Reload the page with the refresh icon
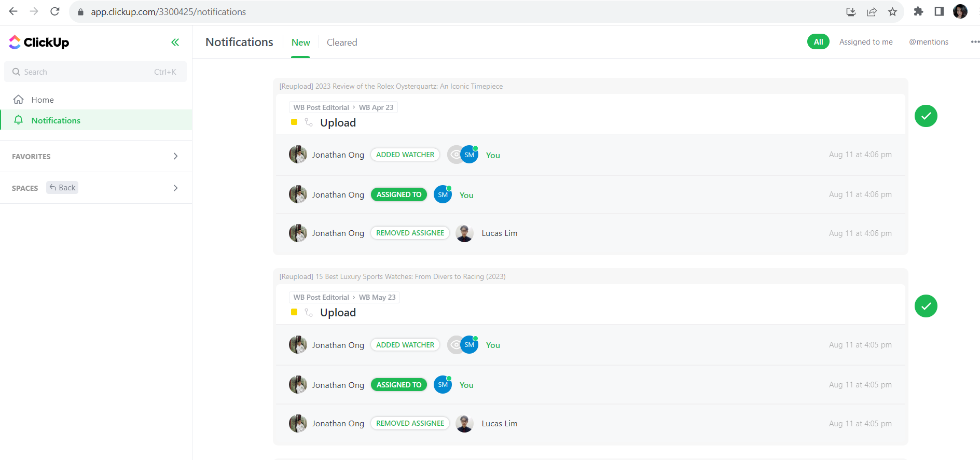980x460 pixels. 55,11
